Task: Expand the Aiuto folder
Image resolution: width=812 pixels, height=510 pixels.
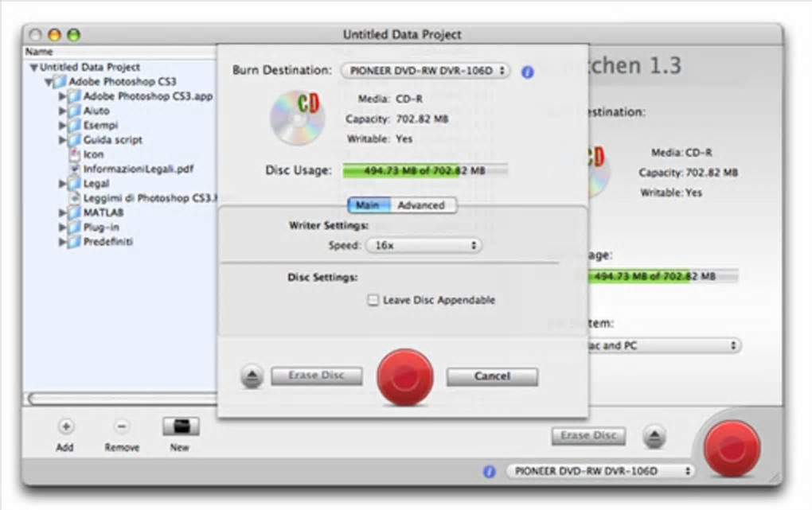Action: click(x=62, y=111)
